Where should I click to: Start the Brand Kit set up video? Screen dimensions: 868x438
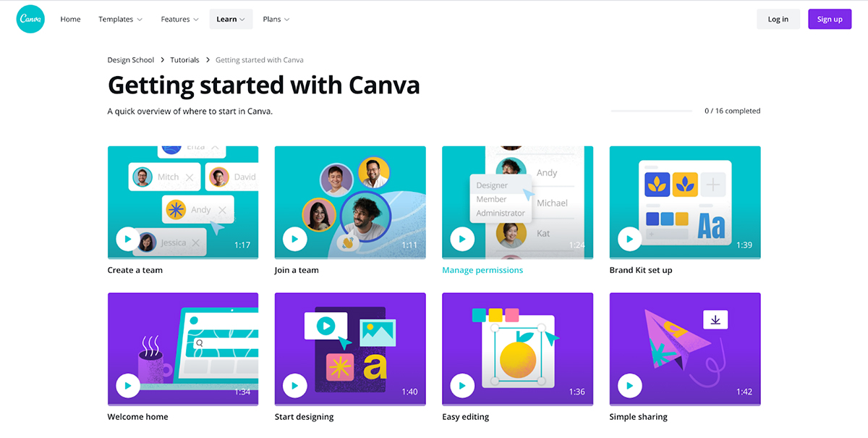point(629,239)
